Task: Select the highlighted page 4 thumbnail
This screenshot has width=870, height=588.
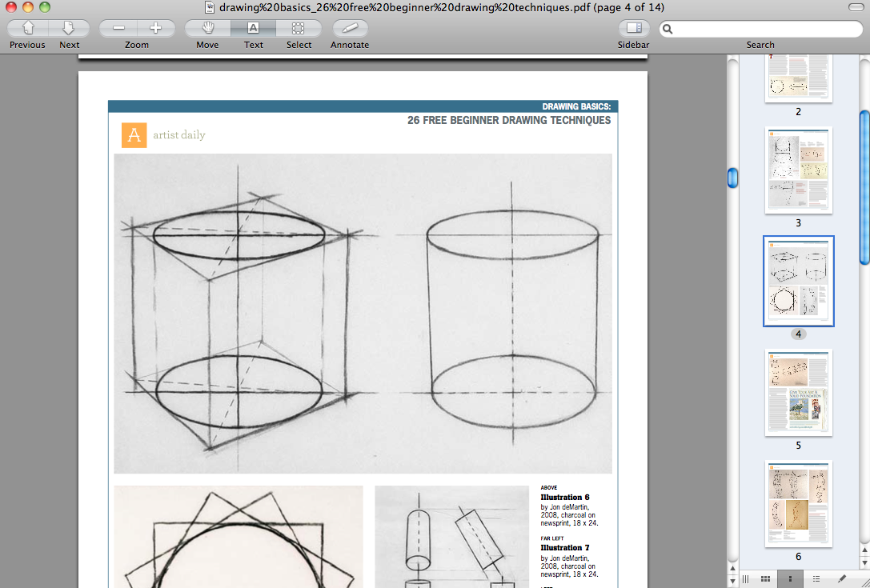Action: click(x=799, y=281)
